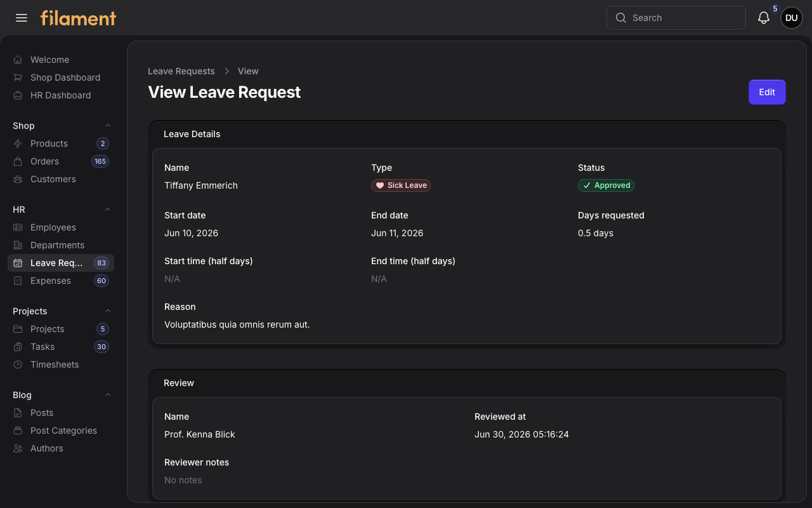Click the Orders bag icon
Screen dimensions: 812x508
18,161
